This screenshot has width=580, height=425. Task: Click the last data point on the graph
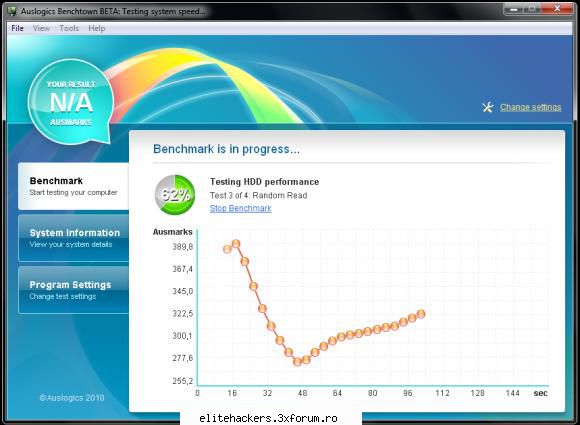click(421, 314)
